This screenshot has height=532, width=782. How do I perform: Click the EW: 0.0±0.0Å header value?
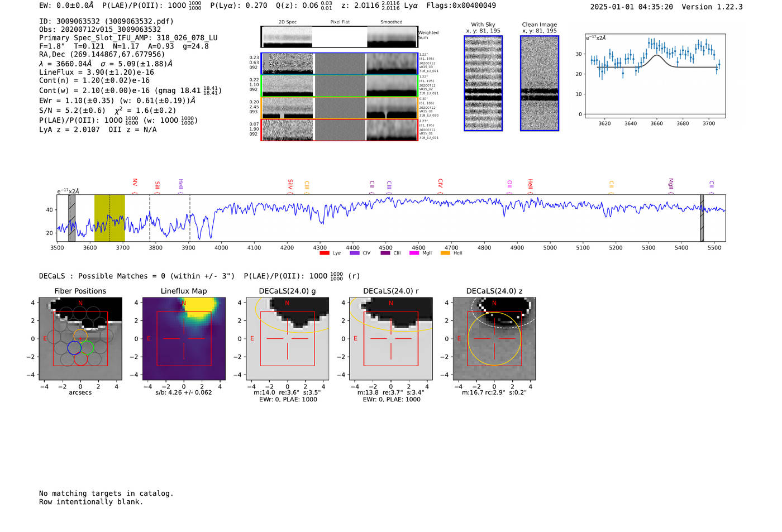click(66, 6)
